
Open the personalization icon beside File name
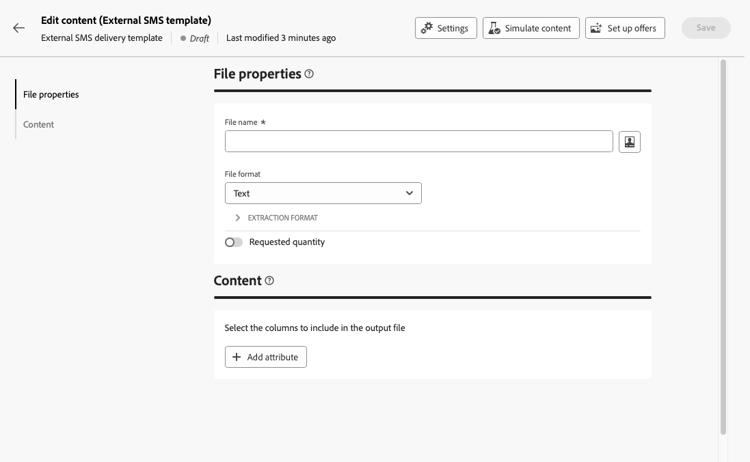(629, 142)
